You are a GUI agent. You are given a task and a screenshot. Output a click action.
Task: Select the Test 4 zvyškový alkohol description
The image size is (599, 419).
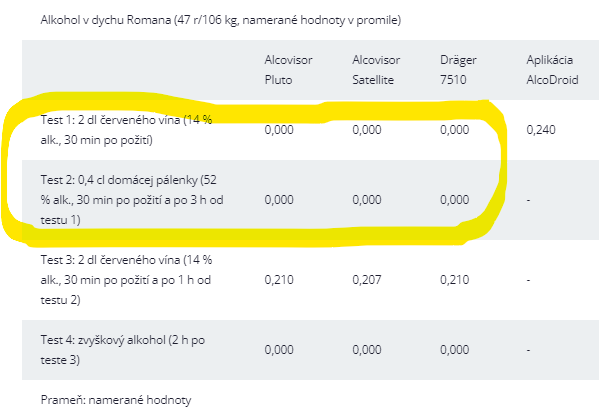pos(123,350)
